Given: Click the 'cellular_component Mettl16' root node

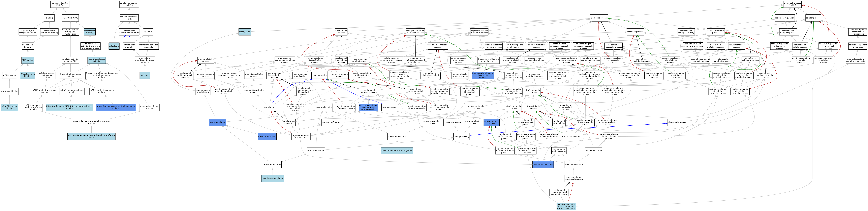Looking at the screenshot, I should point(129,4).
